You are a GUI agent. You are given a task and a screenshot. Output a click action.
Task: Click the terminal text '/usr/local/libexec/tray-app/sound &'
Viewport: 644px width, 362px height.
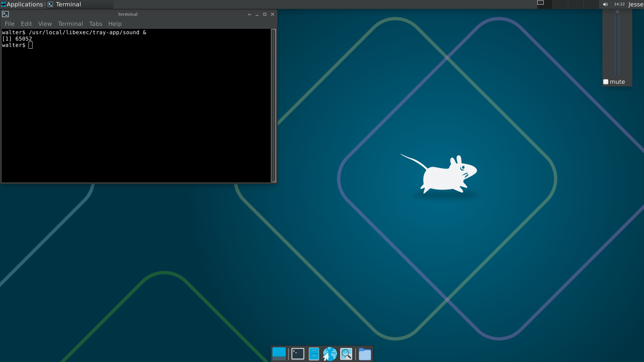(x=88, y=33)
